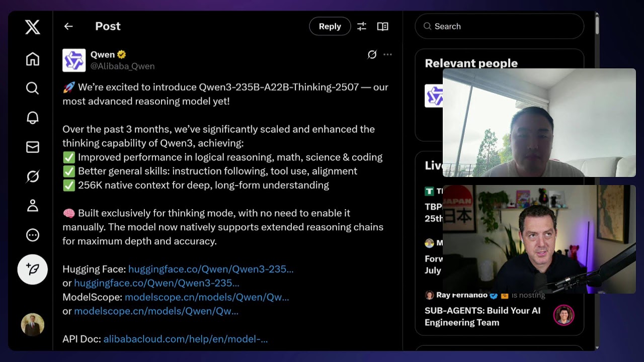Click the Reply button in header
This screenshot has width=644, height=362.
point(330,26)
